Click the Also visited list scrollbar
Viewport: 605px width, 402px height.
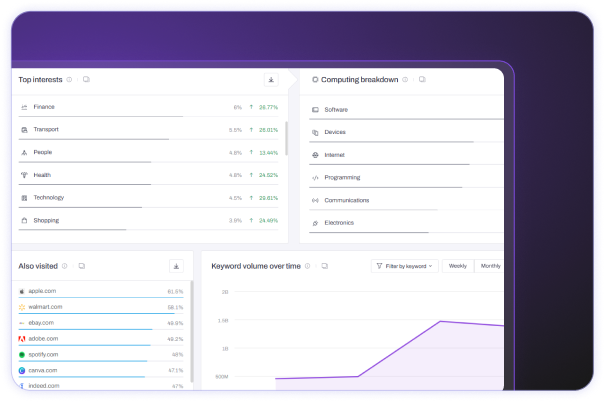(192, 332)
